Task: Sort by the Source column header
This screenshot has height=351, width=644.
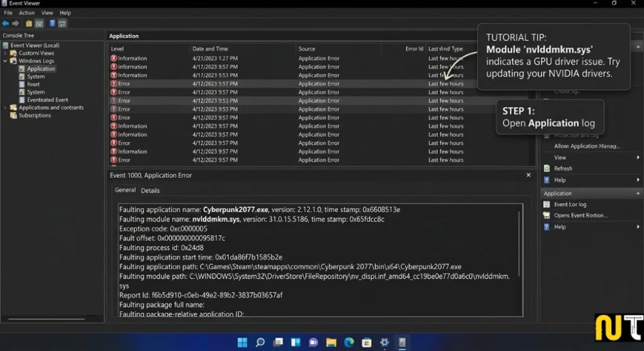Action: pyautogui.click(x=307, y=48)
